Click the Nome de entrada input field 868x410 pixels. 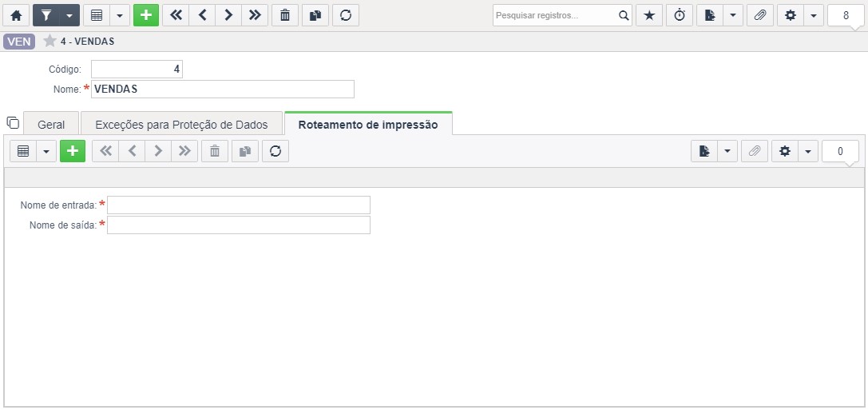[239, 205]
